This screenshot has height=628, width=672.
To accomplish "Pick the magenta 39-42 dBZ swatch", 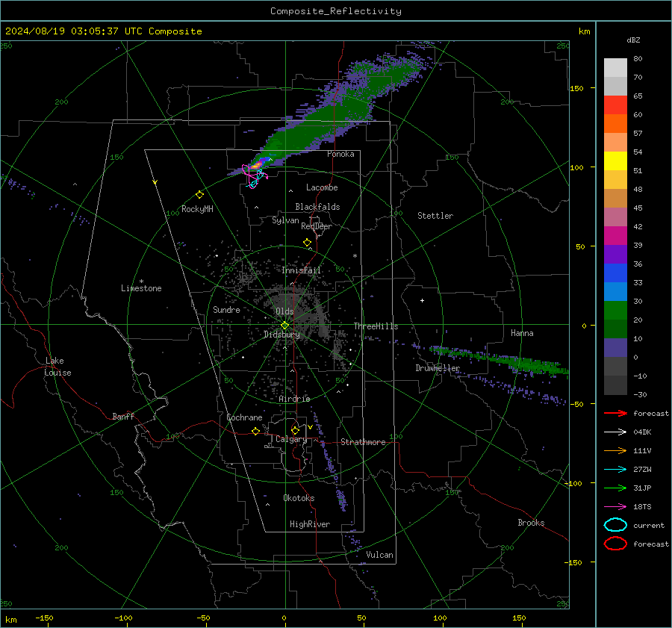I will point(615,236).
